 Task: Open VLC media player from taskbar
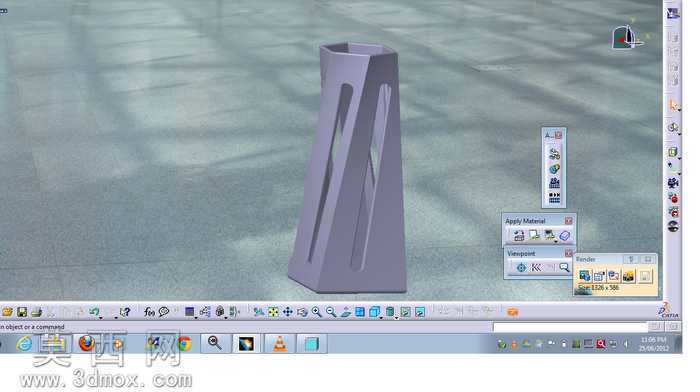point(280,344)
